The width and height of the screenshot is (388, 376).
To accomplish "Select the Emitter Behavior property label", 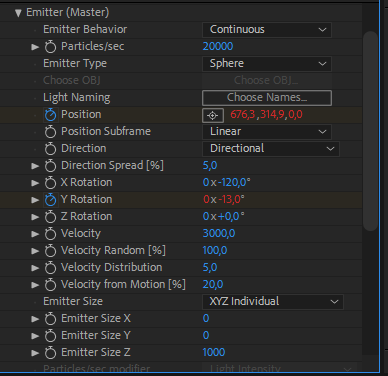I will pyautogui.click(x=85, y=29).
